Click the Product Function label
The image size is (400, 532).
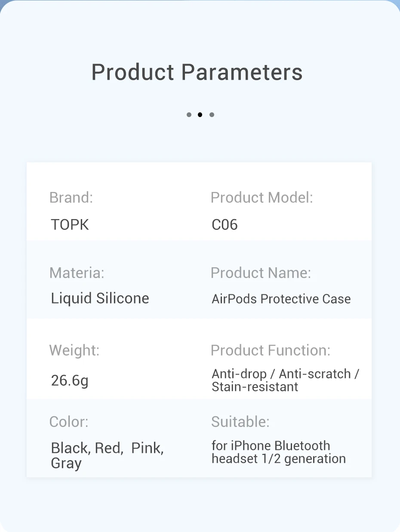271,350
